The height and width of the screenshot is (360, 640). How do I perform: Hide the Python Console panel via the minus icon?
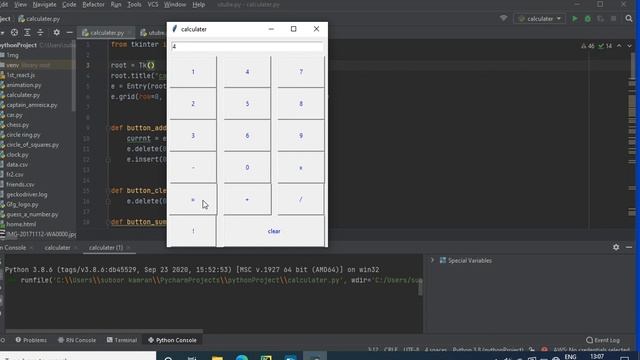click(x=629, y=247)
